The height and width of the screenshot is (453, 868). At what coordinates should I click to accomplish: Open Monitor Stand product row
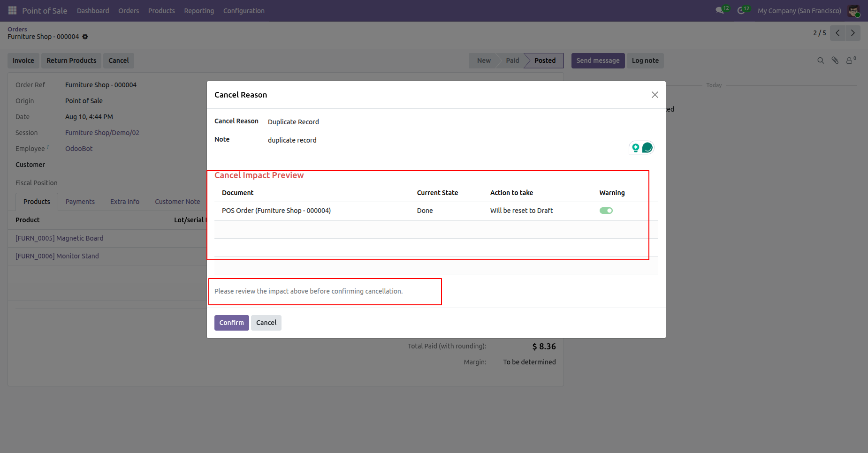57,256
